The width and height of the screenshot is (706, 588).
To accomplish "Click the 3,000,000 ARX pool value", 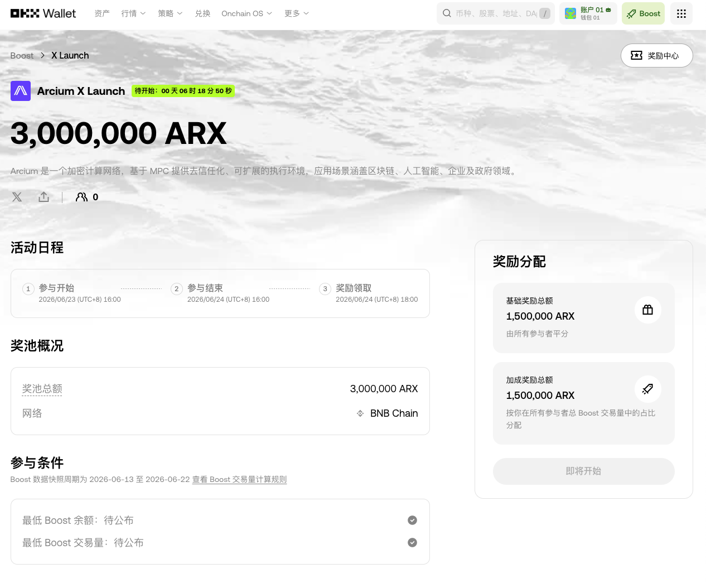I will coord(384,389).
